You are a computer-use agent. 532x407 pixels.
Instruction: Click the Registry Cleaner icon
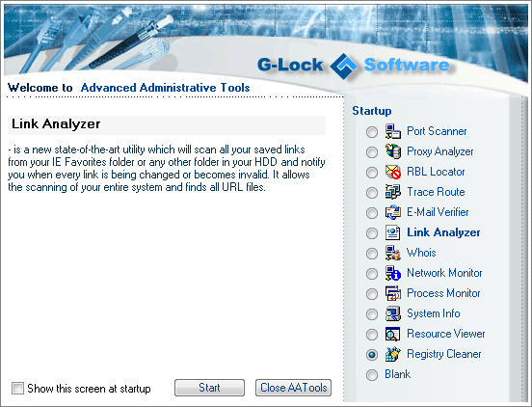(x=393, y=354)
